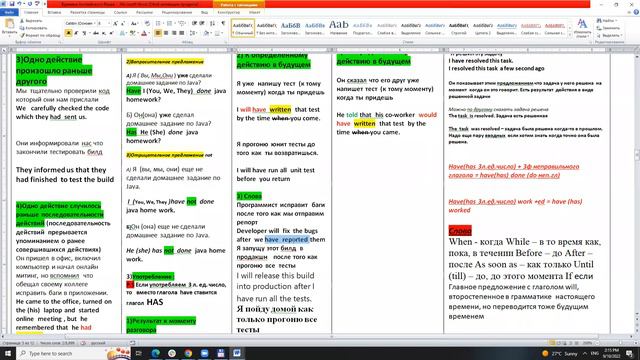This screenshot has width=640, height=360.
Task: Switch to Конструктор table tab
Action: pos(229,13)
